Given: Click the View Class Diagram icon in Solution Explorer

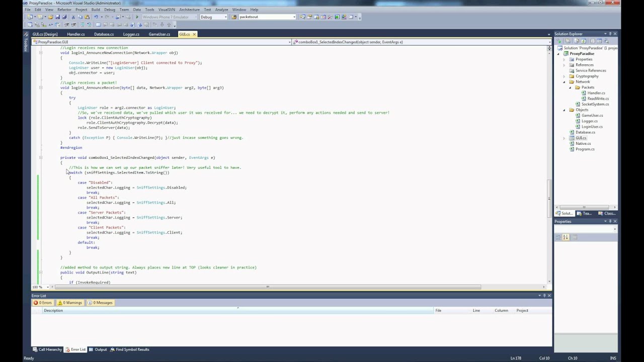Looking at the screenshot, I should (x=606, y=41).
